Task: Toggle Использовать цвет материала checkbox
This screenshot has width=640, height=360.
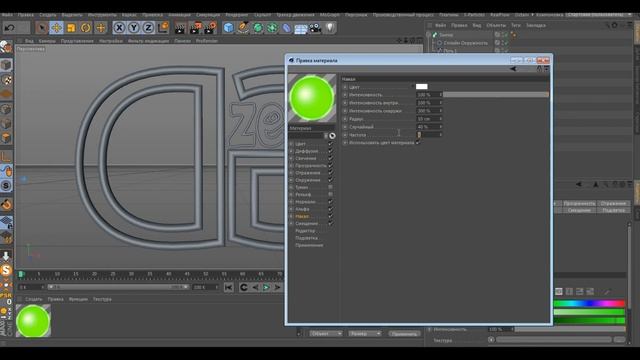Action: [418, 143]
